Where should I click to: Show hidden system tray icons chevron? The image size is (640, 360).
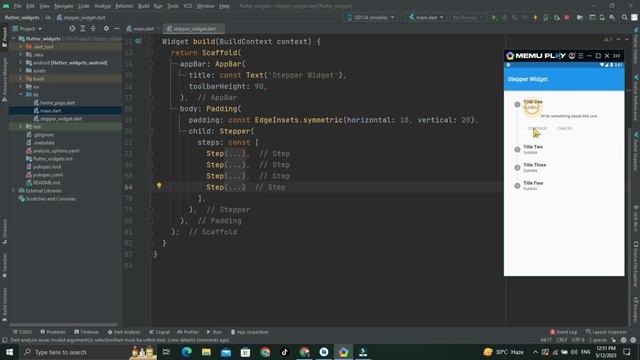pyautogui.click(x=535, y=352)
